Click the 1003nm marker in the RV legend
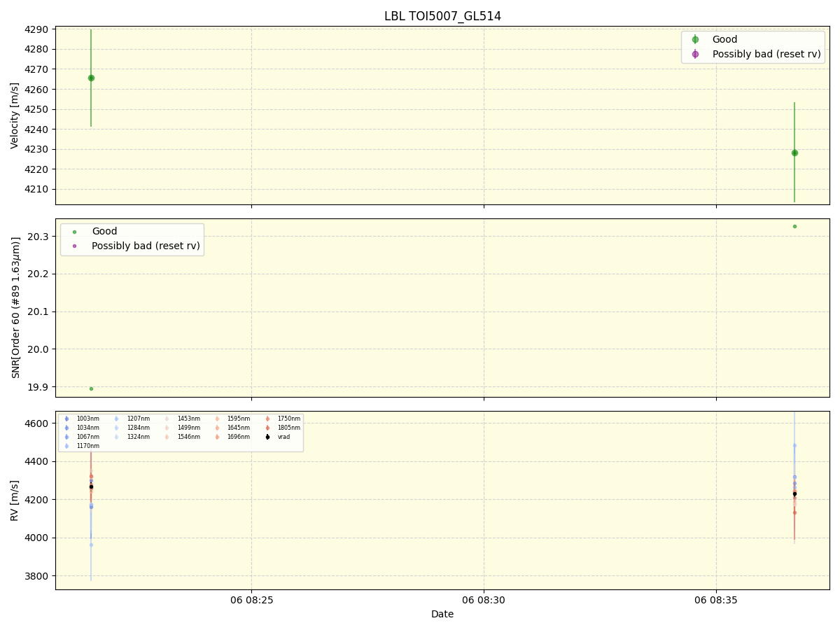This screenshot has height=630, width=840. (66, 419)
